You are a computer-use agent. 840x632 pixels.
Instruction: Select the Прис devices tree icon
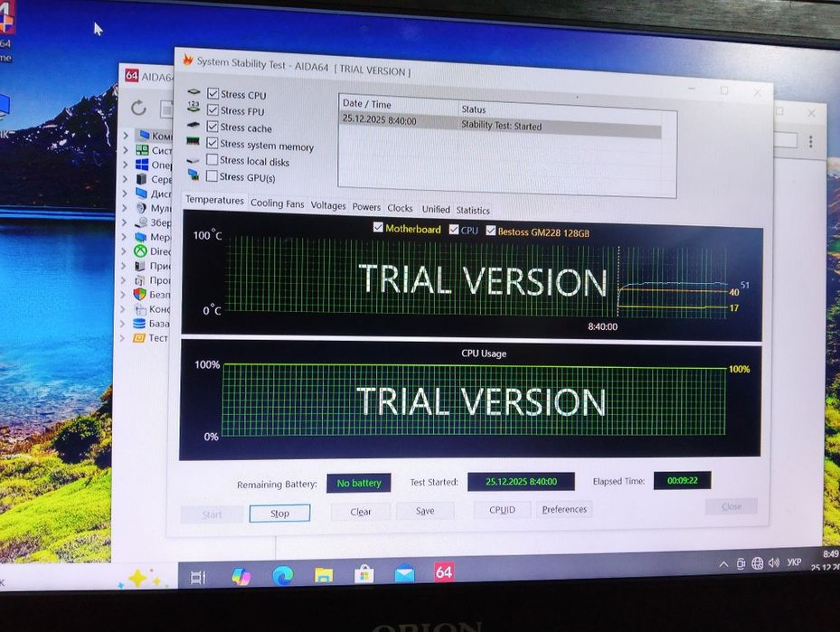pyautogui.click(x=140, y=266)
